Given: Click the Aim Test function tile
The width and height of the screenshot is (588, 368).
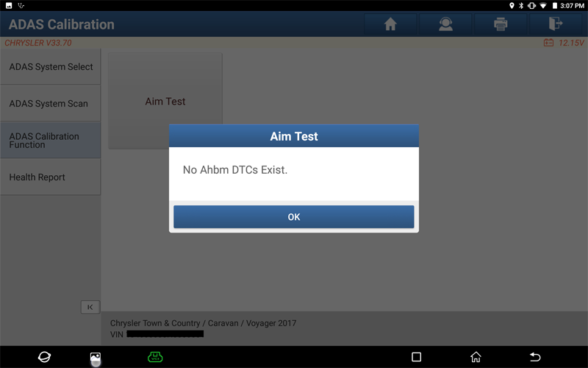Looking at the screenshot, I should (x=165, y=101).
